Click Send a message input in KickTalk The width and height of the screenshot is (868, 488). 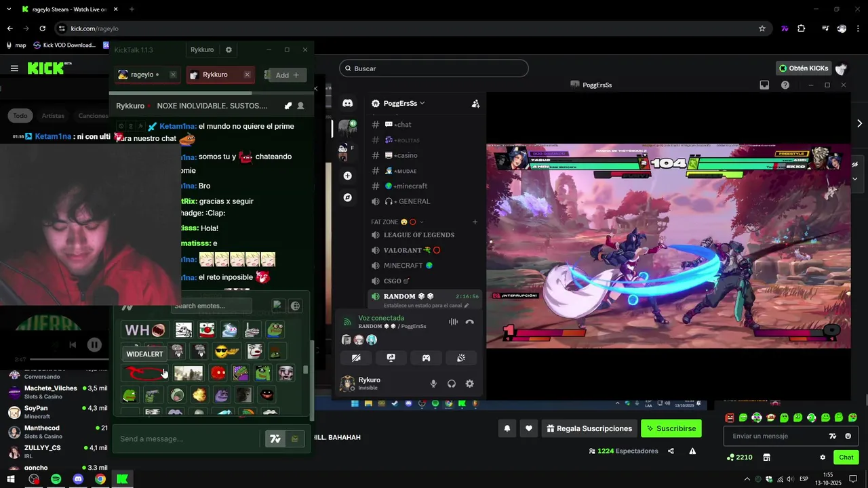point(186,439)
